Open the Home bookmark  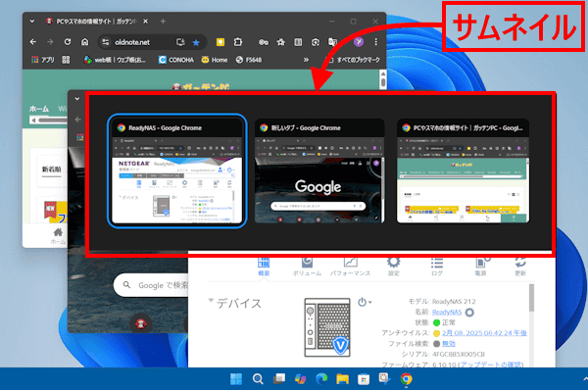coord(214,60)
